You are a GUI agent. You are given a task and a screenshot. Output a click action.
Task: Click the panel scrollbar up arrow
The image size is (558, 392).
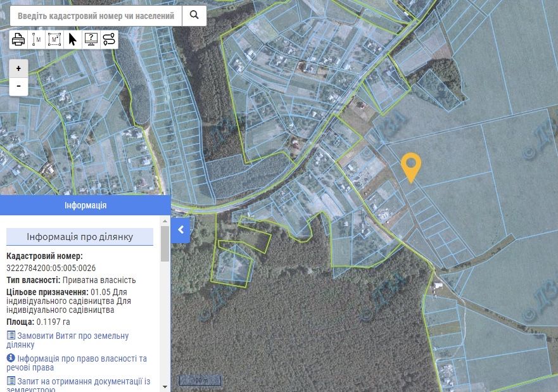165,221
